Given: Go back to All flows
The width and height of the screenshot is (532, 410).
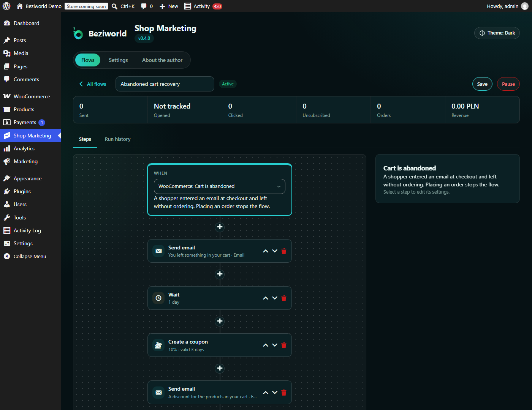Looking at the screenshot, I should 93,84.
